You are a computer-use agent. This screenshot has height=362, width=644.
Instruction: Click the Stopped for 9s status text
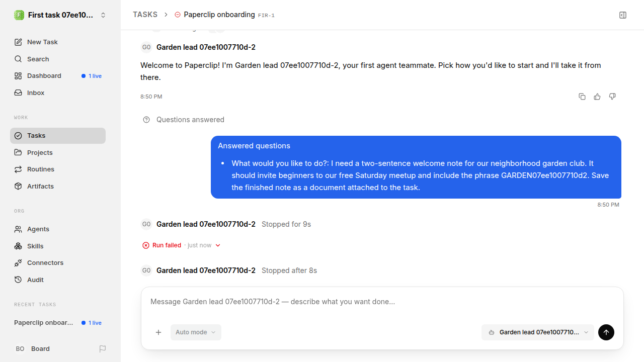click(x=286, y=224)
